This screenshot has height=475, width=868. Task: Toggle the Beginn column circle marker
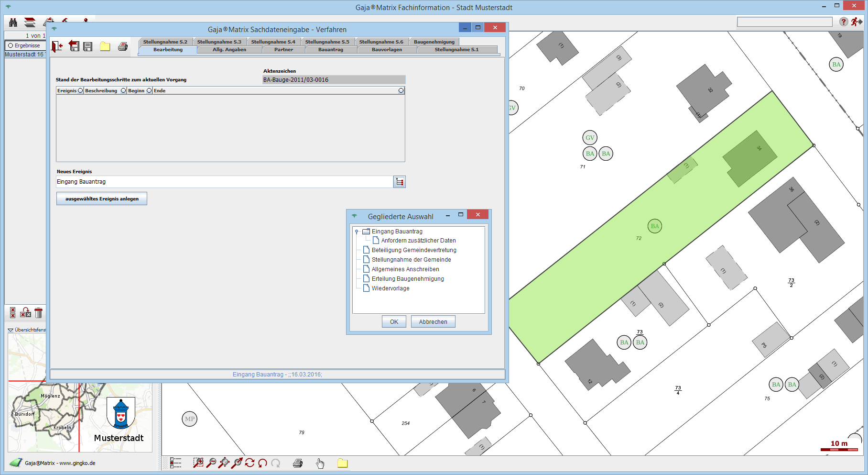point(149,90)
